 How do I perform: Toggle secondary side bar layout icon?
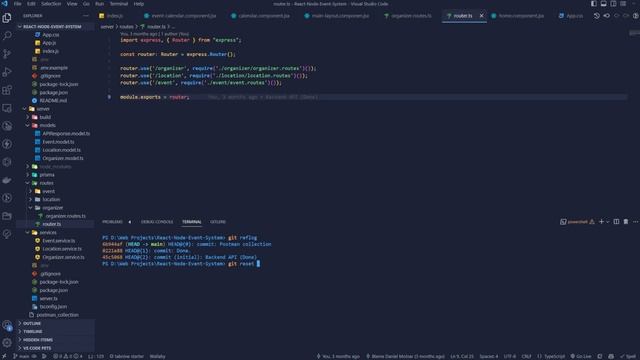point(613,4)
